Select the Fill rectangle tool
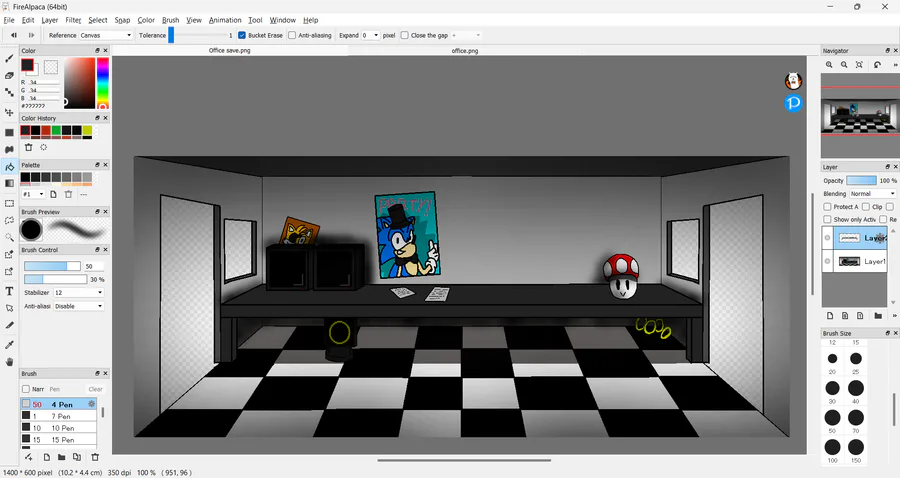The height and width of the screenshot is (478, 900). coord(9,133)
